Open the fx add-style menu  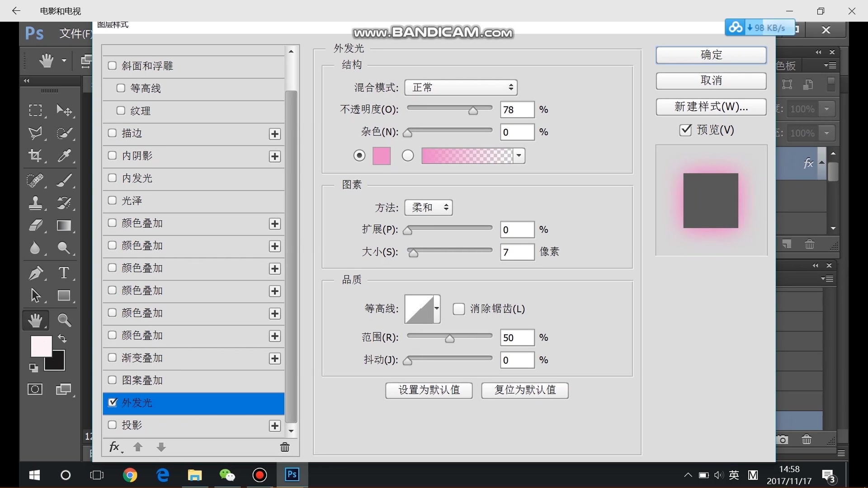click(115, 447)
